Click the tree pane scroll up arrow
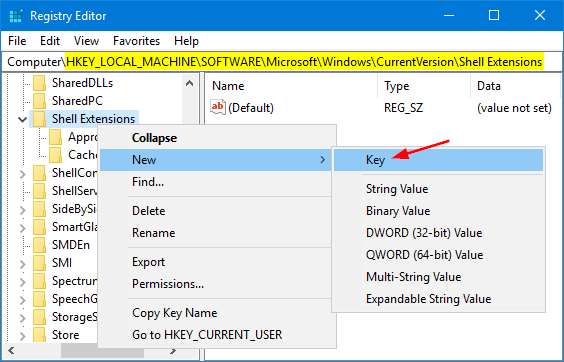 coord(190,83)
